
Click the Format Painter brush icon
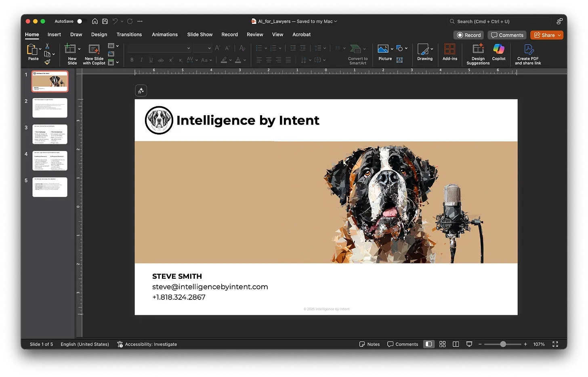[x=47, y=62]
